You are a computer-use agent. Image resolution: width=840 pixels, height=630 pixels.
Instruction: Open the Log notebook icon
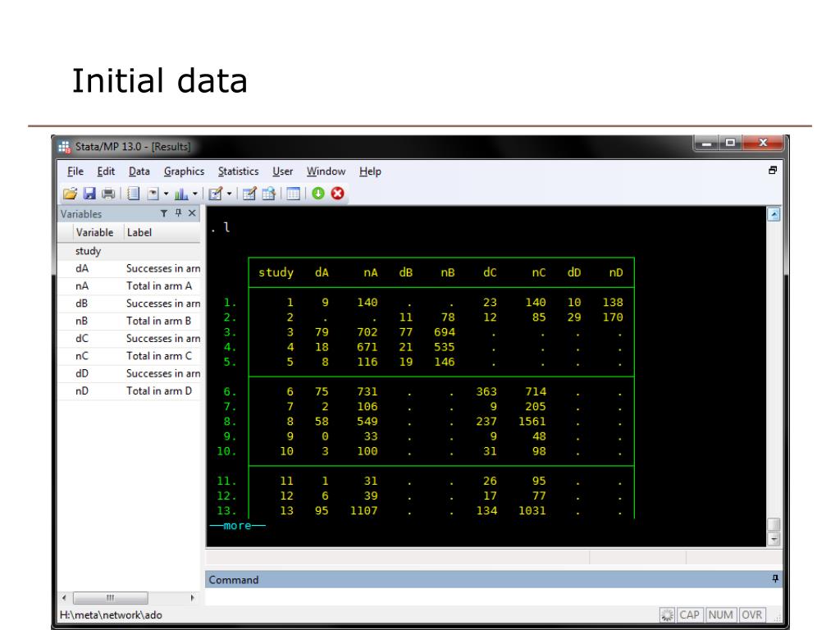click(134, 194)
